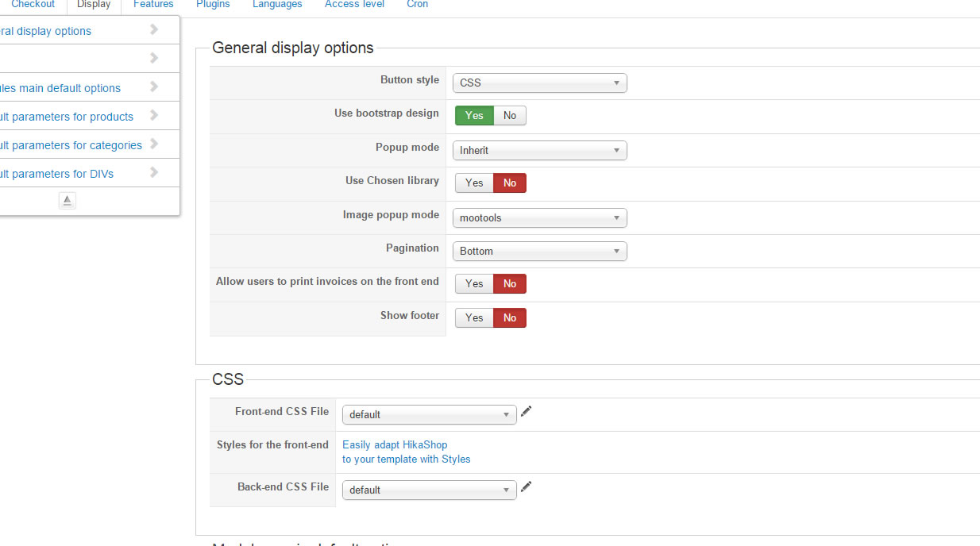
Task: Expand the Popup mode dropdown
Action: point(539,150)
